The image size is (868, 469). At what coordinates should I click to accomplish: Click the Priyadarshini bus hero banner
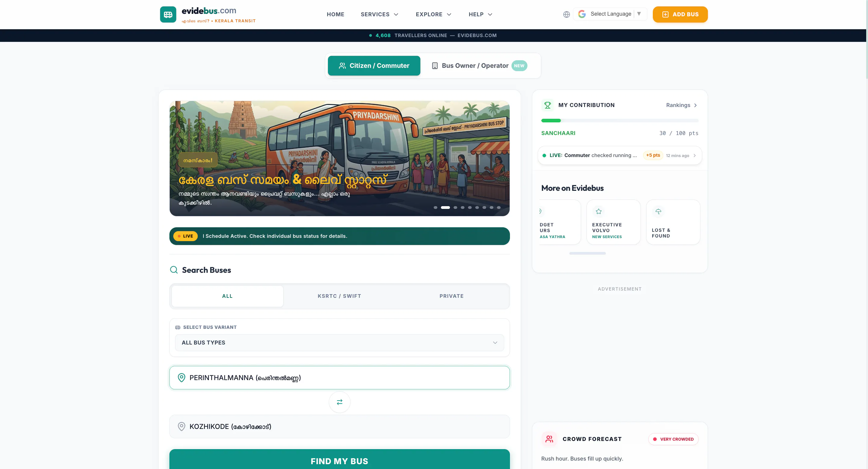click(339, 158)
